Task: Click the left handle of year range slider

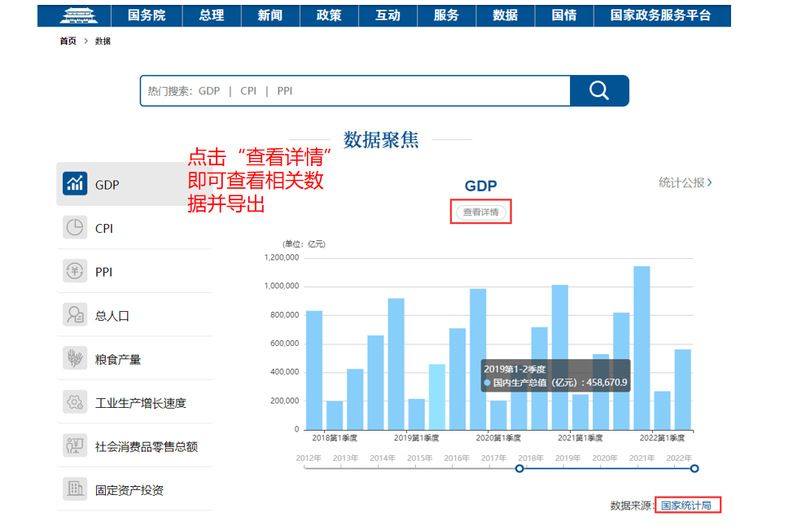Action: (519, 468)
